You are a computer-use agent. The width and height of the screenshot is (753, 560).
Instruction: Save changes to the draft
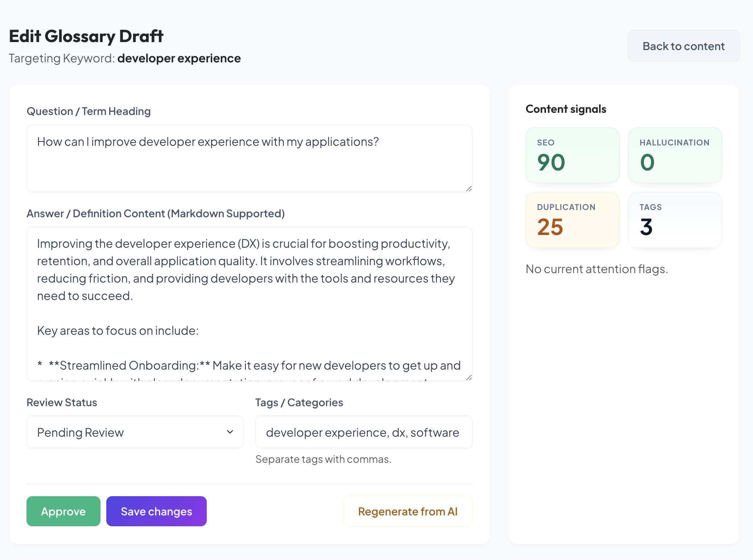pyautogui.click(x=156, y=511)
